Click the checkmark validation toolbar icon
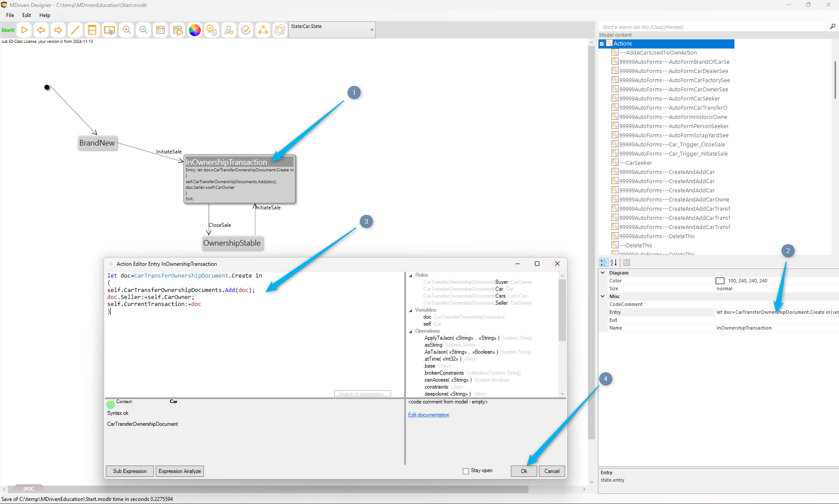This screenshot has height=504, width=839. point(246,30)
